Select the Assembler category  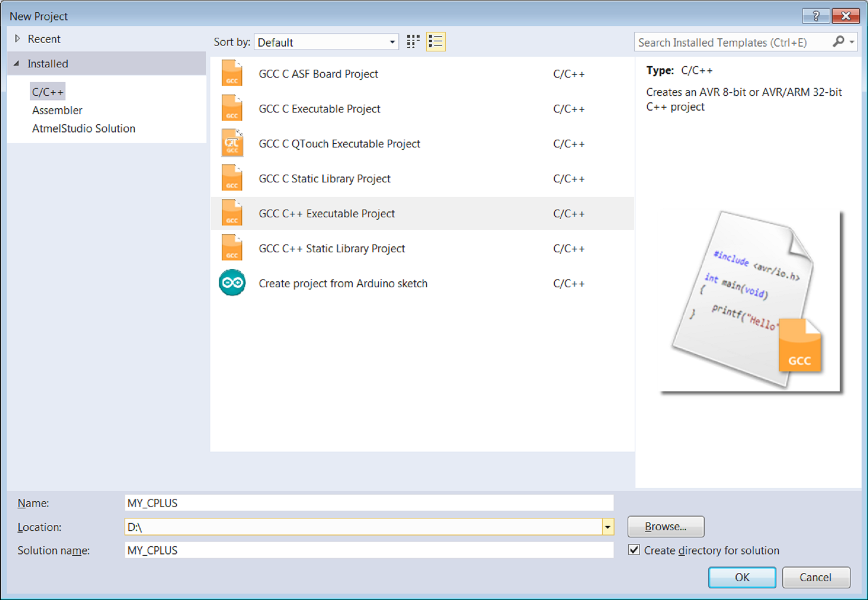57,110
